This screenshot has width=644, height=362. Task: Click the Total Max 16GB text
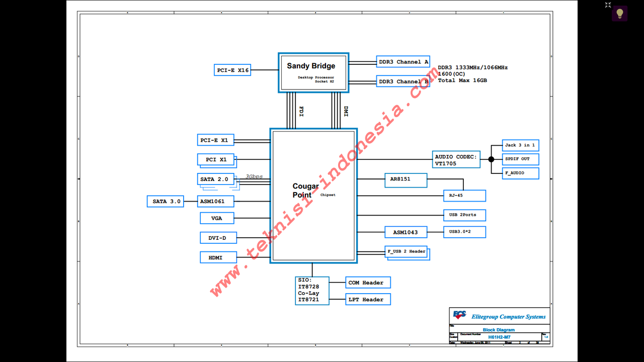click(x=462, y=80)
